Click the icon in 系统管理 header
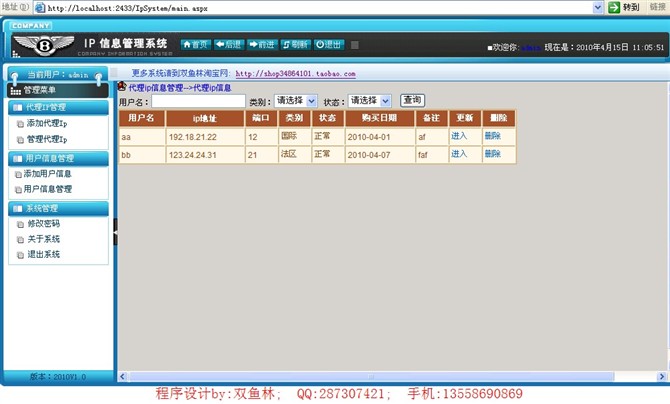The width and height of the screenshot is (670, 404). pos(18,209)
